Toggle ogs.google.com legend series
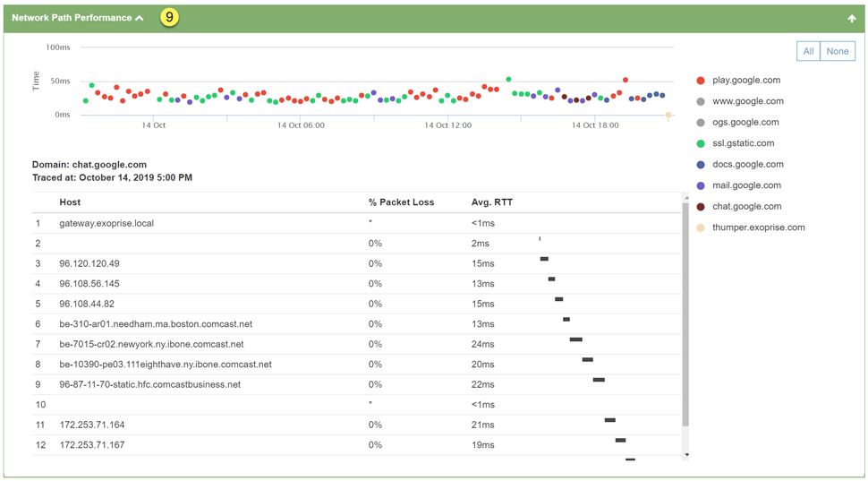Viewport: 868px width, 481px height. point(738,123)
